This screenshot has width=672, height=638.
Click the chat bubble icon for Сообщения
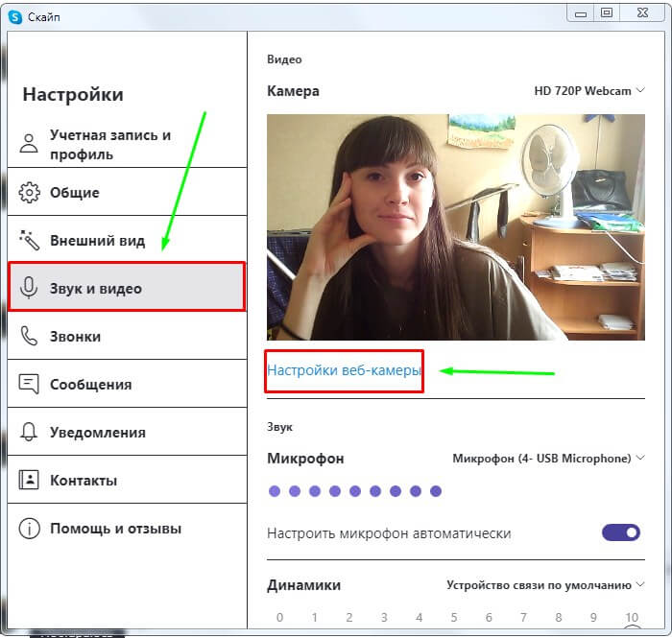(29, 384)
